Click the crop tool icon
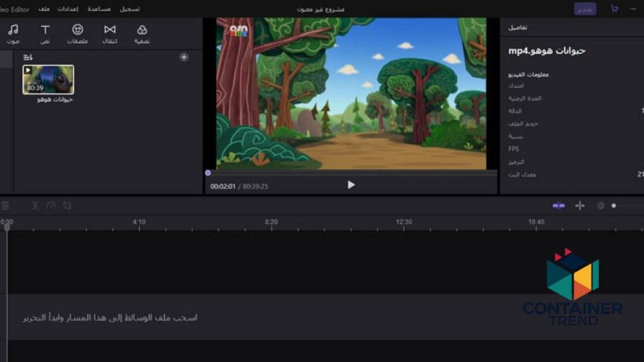 pyautogui.click(x=67, y=206)
